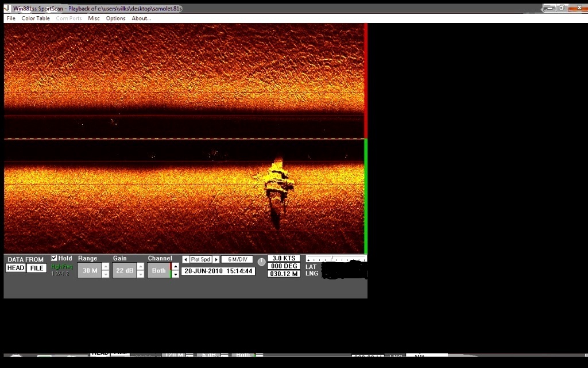Click the Range up arrow
The width and height of the screenshot is (588, 368).
(106, 267)
